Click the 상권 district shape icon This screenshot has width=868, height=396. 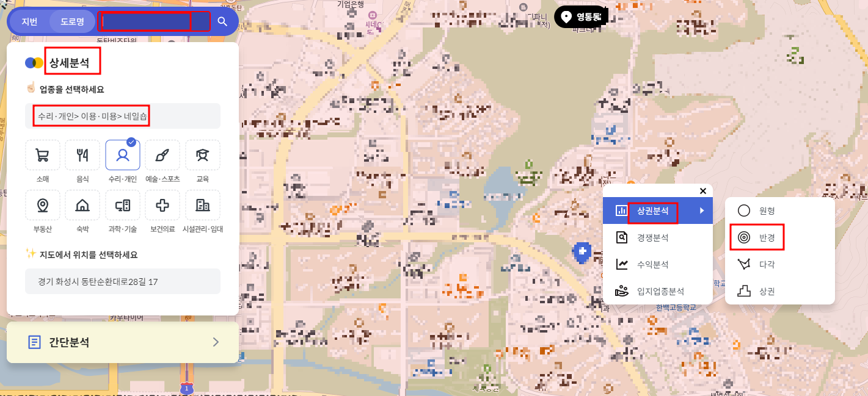tap(744, 291)
